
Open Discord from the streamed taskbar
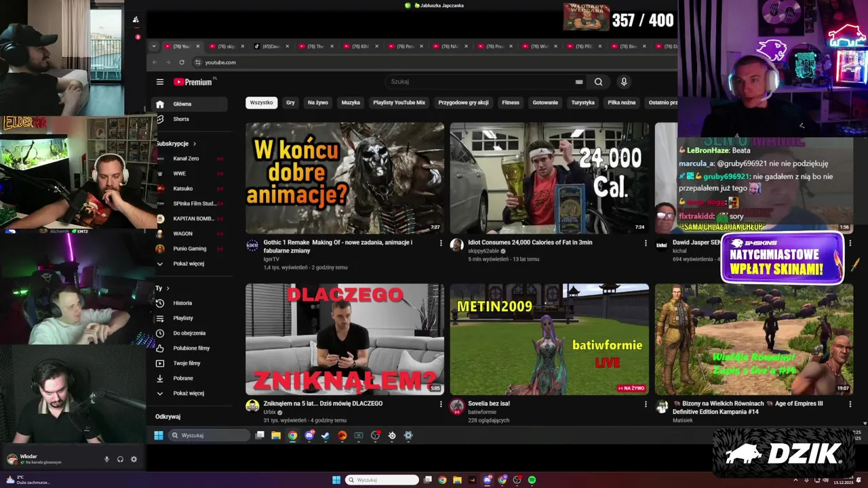309,436
